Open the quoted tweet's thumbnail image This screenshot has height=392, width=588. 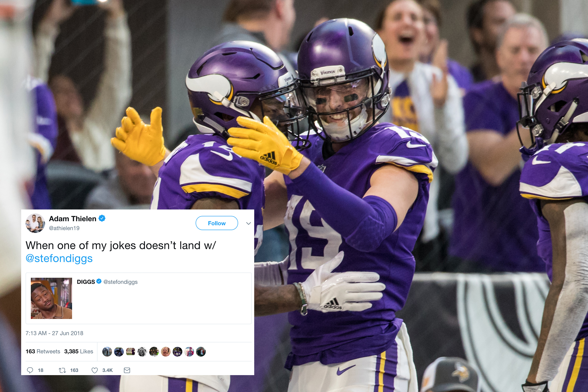51,298
